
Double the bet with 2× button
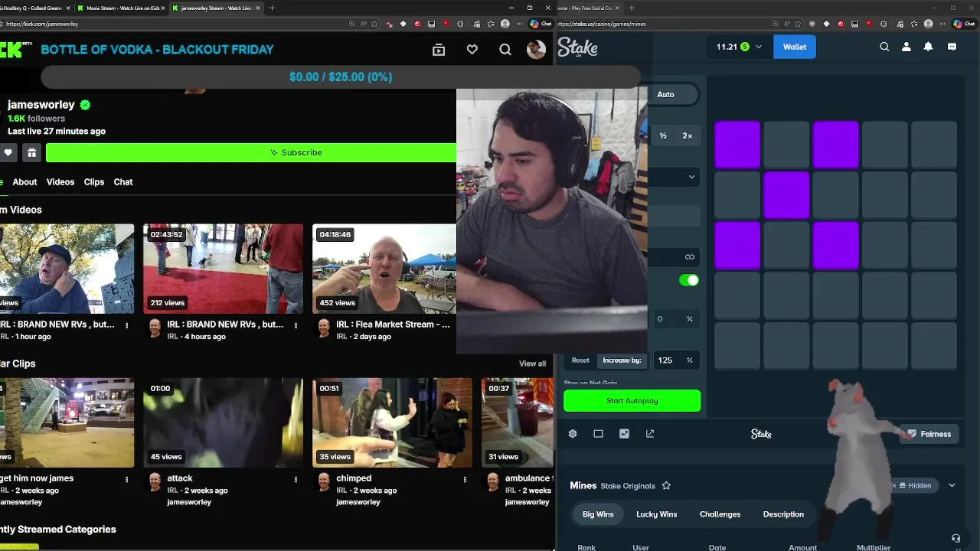point(688,136)
